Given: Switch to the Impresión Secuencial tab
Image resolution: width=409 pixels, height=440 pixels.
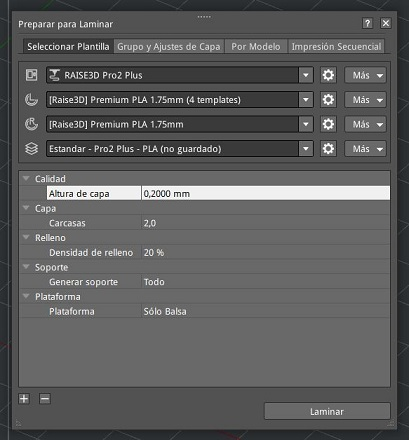Looking at the screenshot, I should tap(336, 46).
